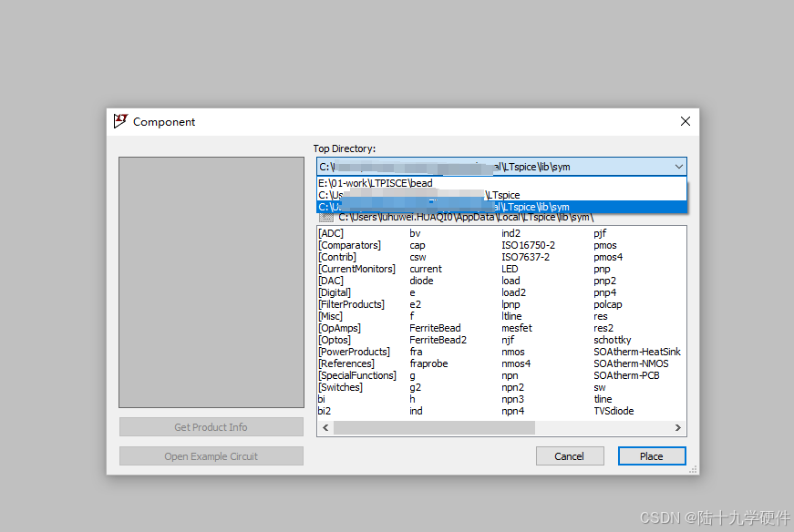Select the LED component

[x=510, y=269]
